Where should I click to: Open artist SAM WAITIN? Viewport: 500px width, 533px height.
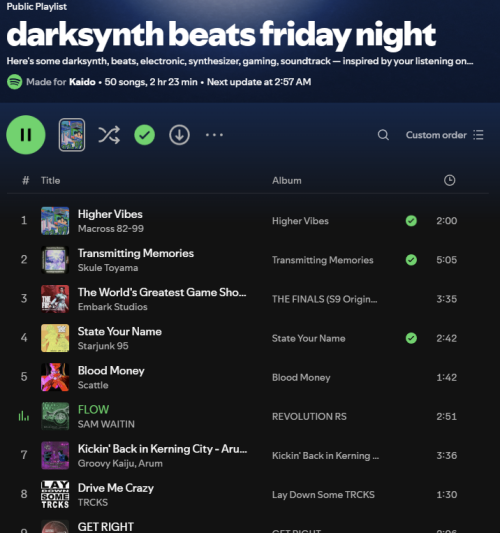[106, 424]
